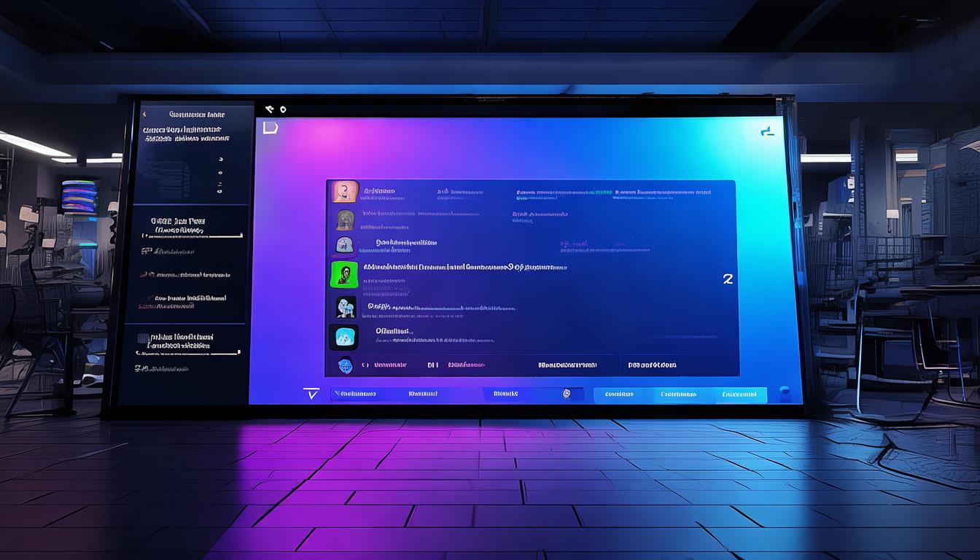Switch to the bottom tab with the circular icon
Screen dimensions: 980x560
[x=566, y=394]
